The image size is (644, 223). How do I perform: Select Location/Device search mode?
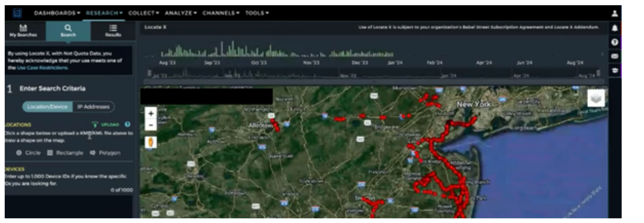tap(47, 107)
